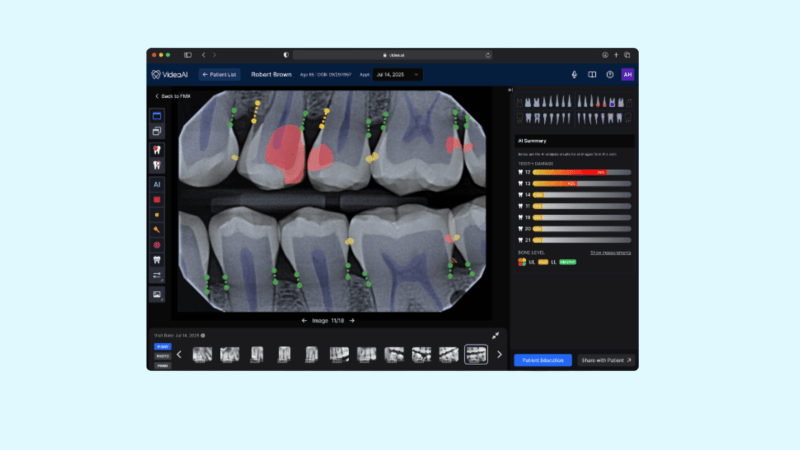The width and height of the screenshot is (800, 450).
Task: Go to previous image arrow
Action: click(304, 320)
